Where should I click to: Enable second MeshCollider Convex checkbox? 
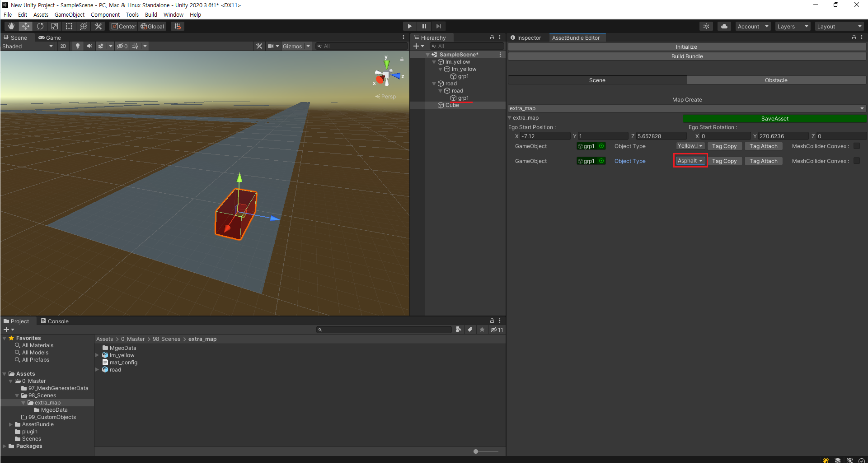[856, 161]
